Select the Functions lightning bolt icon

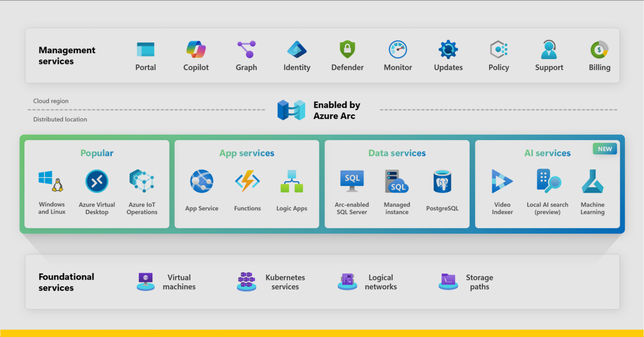pos(247,181)
